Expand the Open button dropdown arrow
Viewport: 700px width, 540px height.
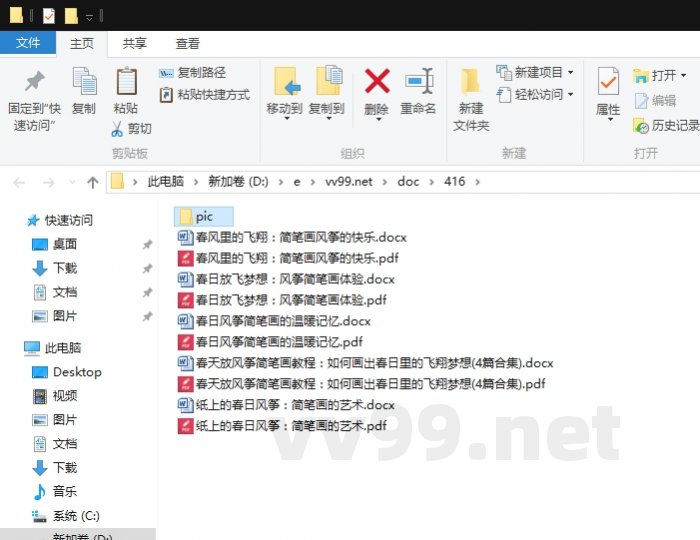(x=683, y=75)
